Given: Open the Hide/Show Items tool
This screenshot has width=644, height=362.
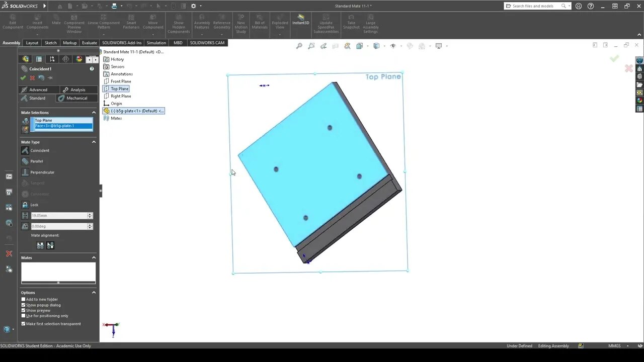Looking at the screenshot, I should click(393, 46).
